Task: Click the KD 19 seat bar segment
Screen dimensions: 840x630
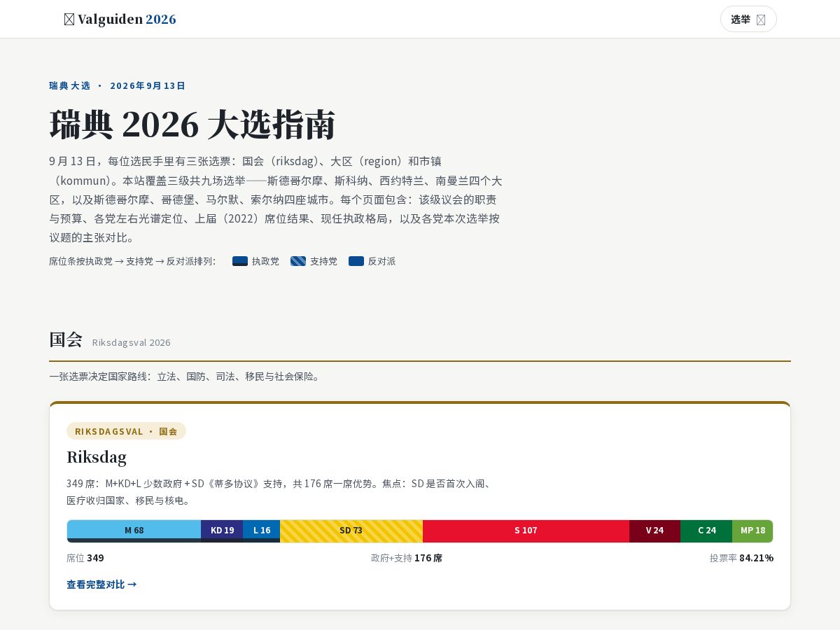Action: [x=222, y=531]
